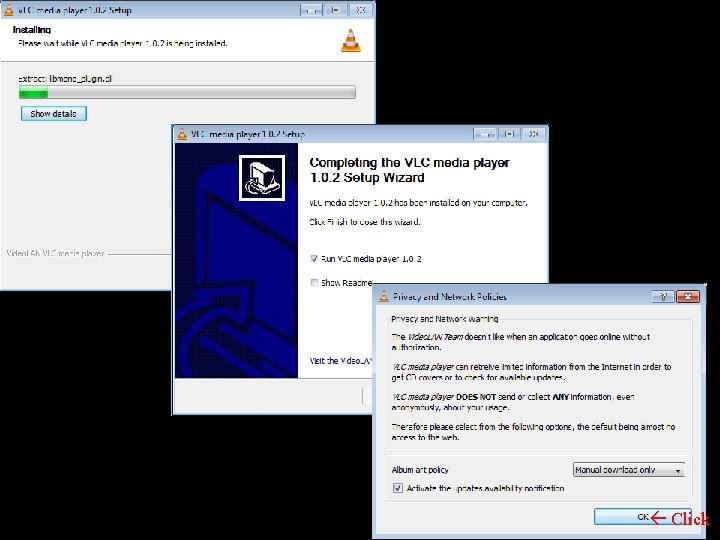720x540 pixels.
Task: Click VLC cone icon in Installing window title bar
Action: click(x=8, y=10)
